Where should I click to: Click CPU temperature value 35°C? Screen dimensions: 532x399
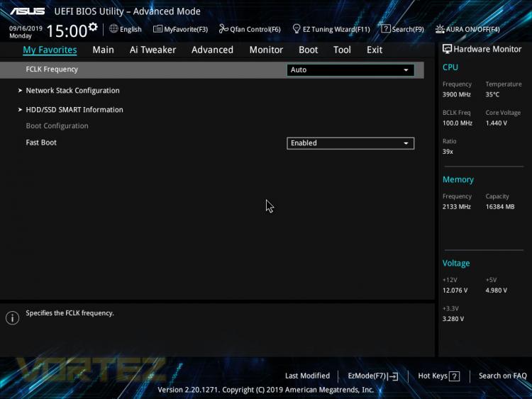tap(492, 94)
